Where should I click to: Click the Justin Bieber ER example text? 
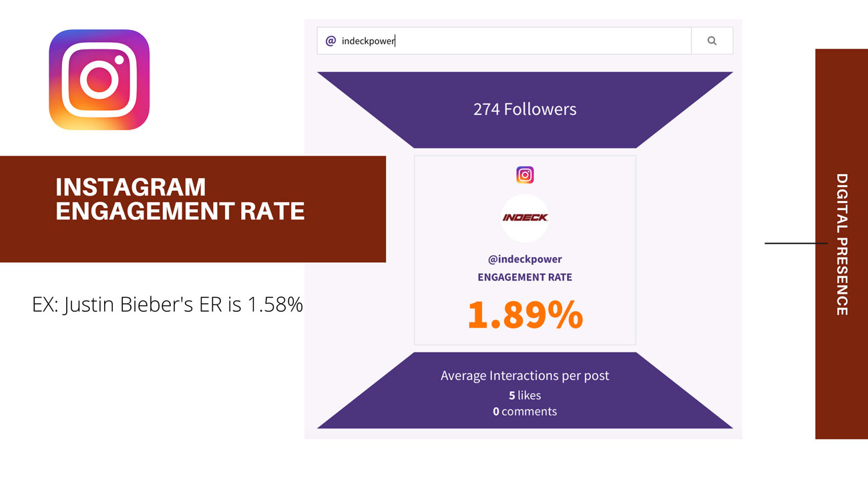tap(168, 305)
